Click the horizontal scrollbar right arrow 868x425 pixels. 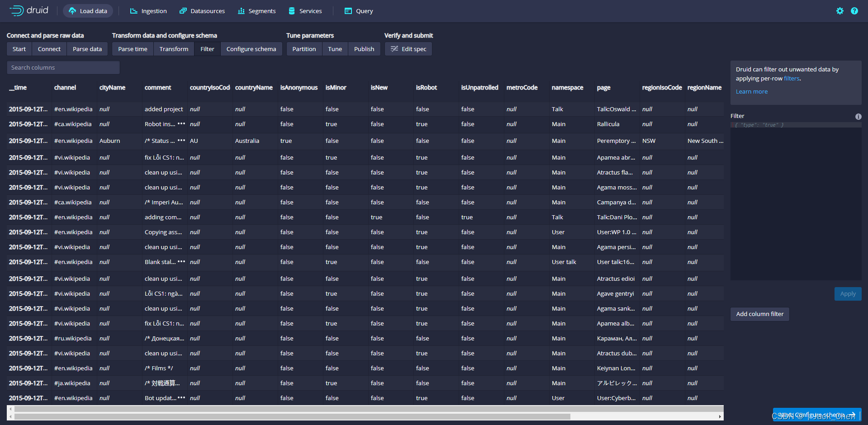[720, 416]
